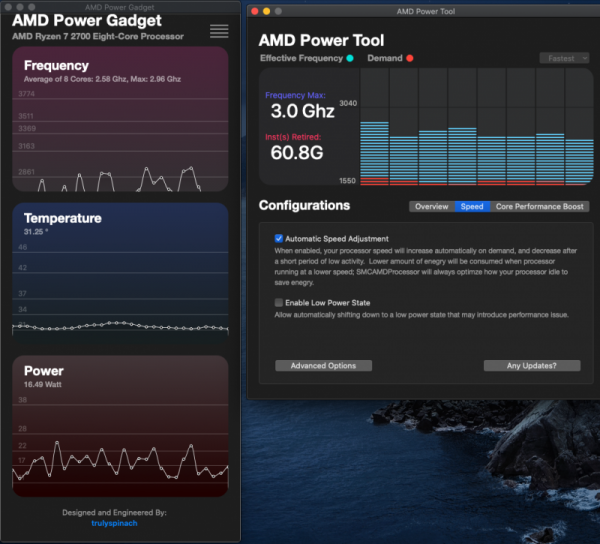
Task: Click the AMD Ryzen 7 2700 processor name
Action: pos(98,36)
